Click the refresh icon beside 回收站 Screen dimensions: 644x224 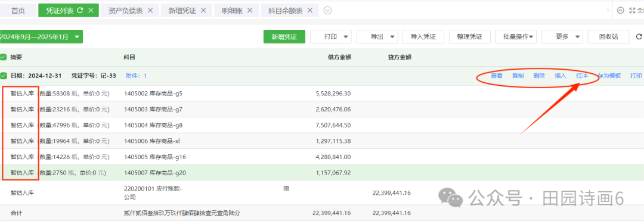pos(639,36)
